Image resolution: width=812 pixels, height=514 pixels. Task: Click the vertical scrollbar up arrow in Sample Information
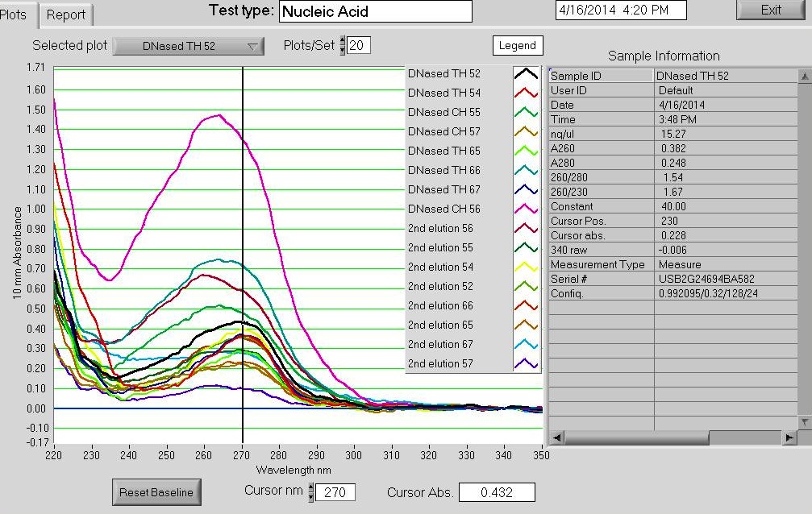[x=803, y=76]
